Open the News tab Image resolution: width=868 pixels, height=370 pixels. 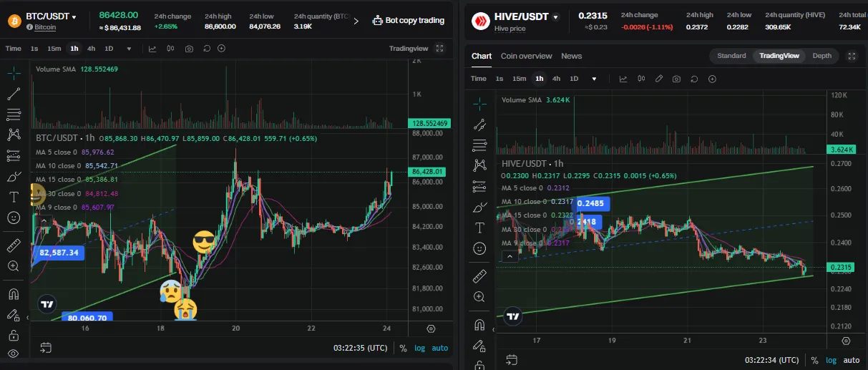[571, 56]
